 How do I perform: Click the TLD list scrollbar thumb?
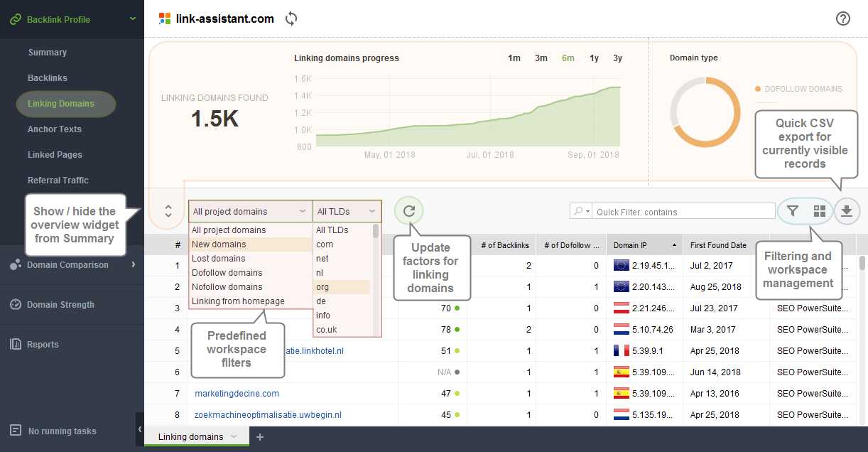pyautogui.click(x=376, y=231)
